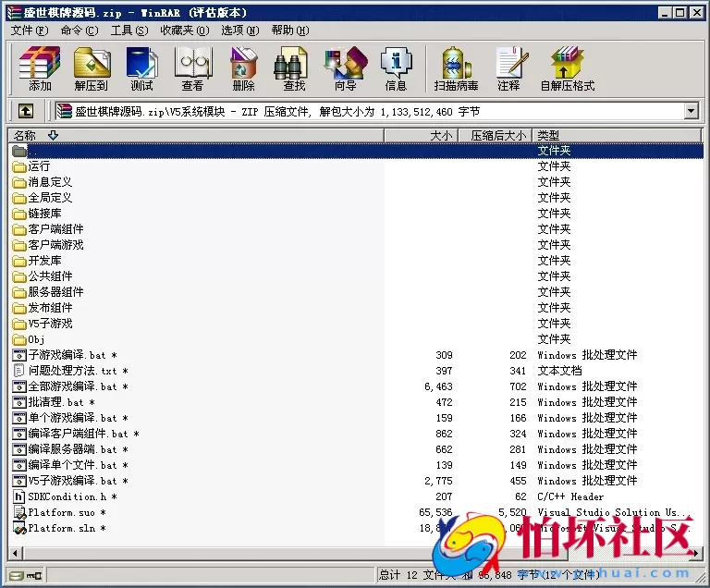Click the 查找 (Find) binoculars icon
Viewport: 710px width, 588px height.
[290, 62]
